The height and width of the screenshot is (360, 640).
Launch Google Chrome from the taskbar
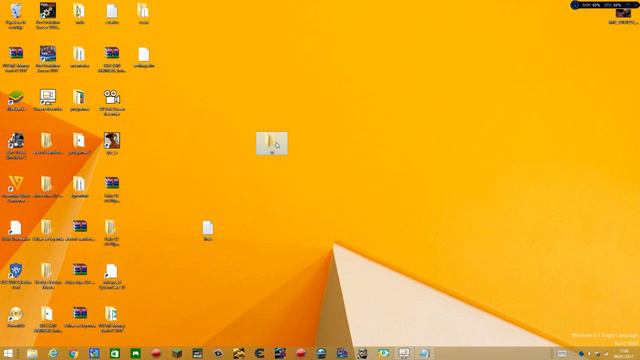(73, 353)
